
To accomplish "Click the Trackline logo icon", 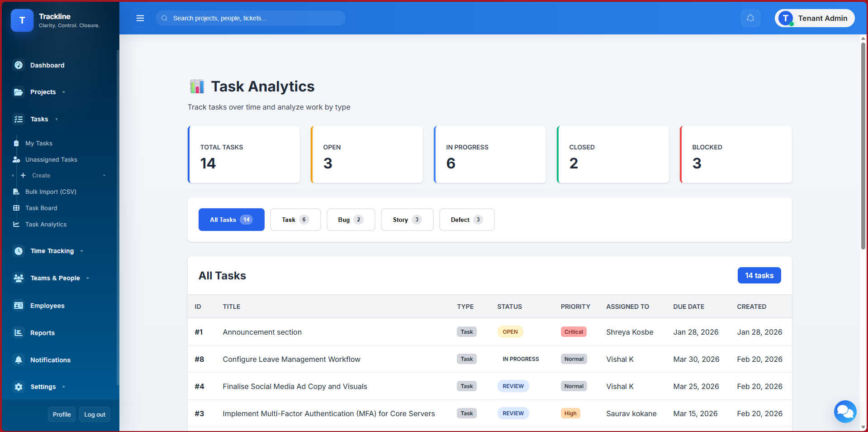I will tap(22, 20).
